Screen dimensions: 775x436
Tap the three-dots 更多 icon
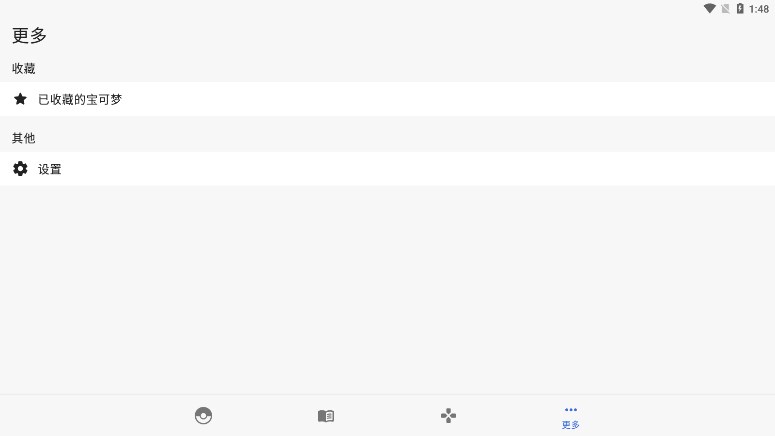(571, 409)
